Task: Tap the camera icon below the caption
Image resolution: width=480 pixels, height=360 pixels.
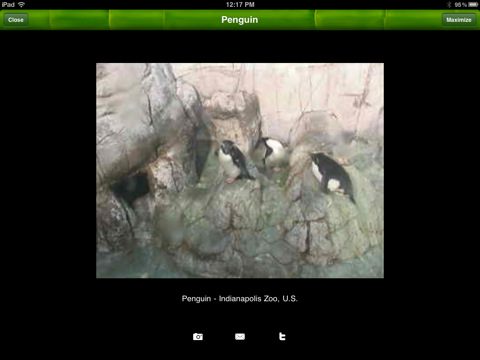Action: [198, 337]
